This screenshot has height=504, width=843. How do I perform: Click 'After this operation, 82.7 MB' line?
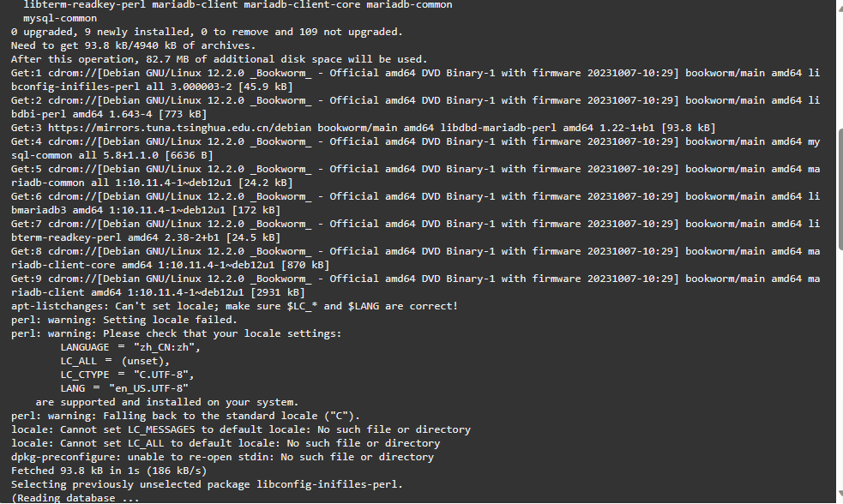[x=219, y=59]
